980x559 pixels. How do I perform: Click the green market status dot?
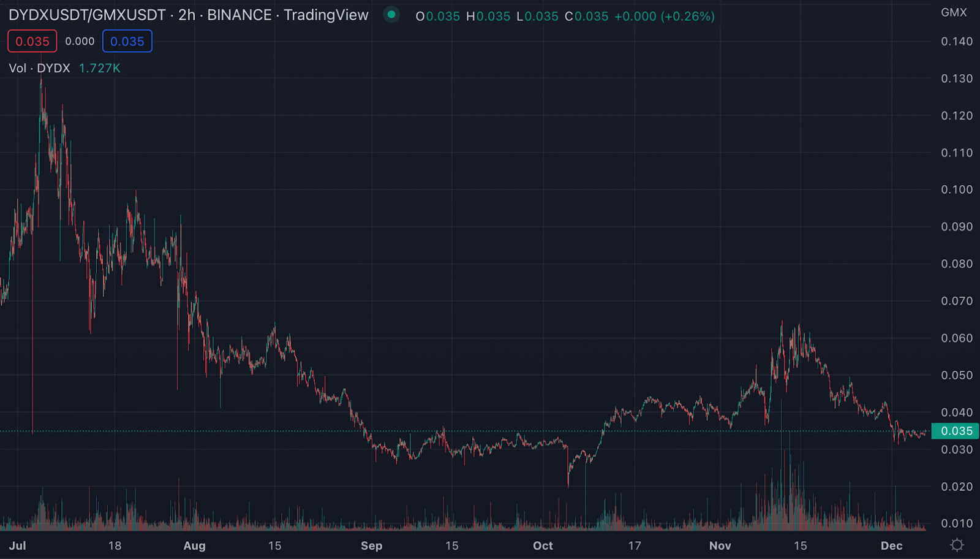coord(391,15)
